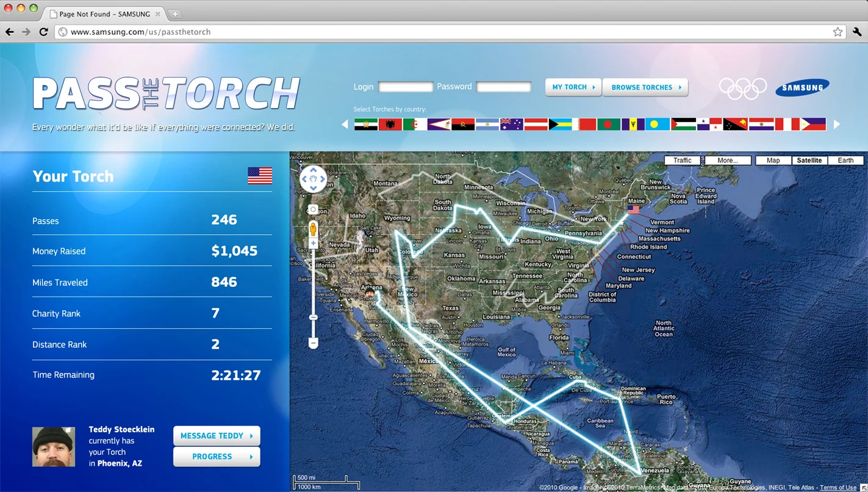
Task: Open the More... map options dropdown
Action: 727,161
